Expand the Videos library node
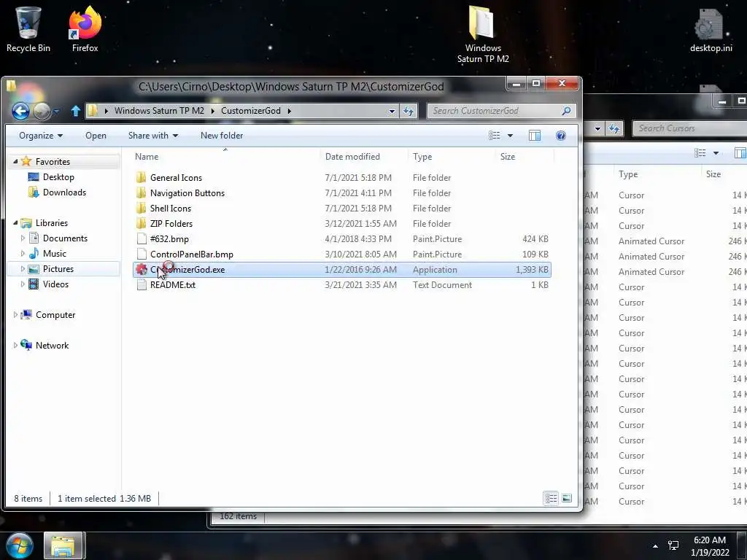The image size is (747, 560). [x=23, y=284]
